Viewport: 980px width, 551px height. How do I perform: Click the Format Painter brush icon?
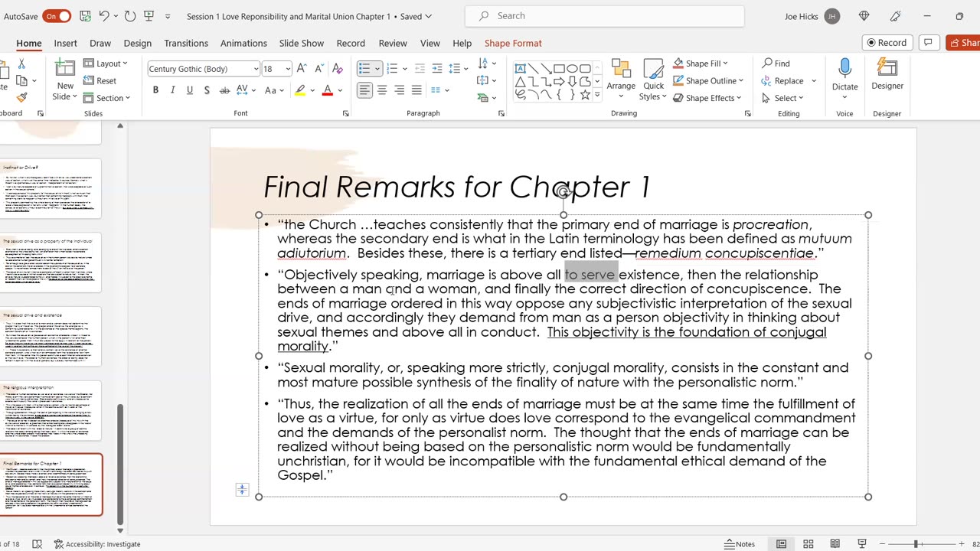click(x=21, y=97)
